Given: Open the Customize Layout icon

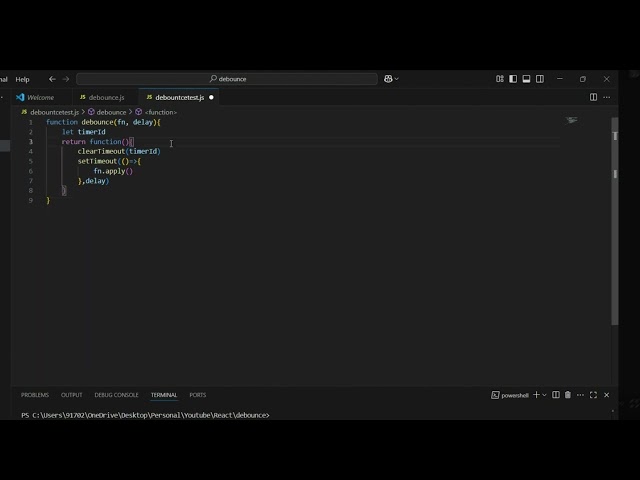Looking at the screenshot, I should [x=500, y=79].
